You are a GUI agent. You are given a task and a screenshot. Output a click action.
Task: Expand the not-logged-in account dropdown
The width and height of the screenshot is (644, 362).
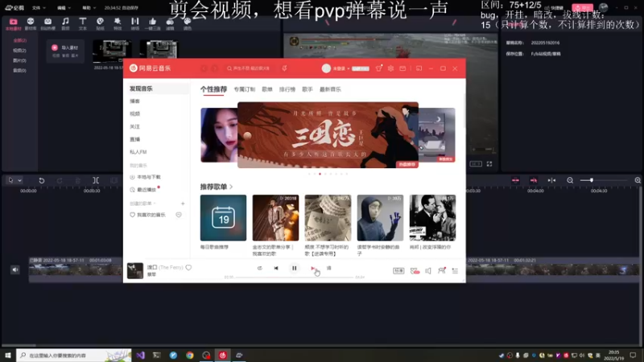(341, 68)
